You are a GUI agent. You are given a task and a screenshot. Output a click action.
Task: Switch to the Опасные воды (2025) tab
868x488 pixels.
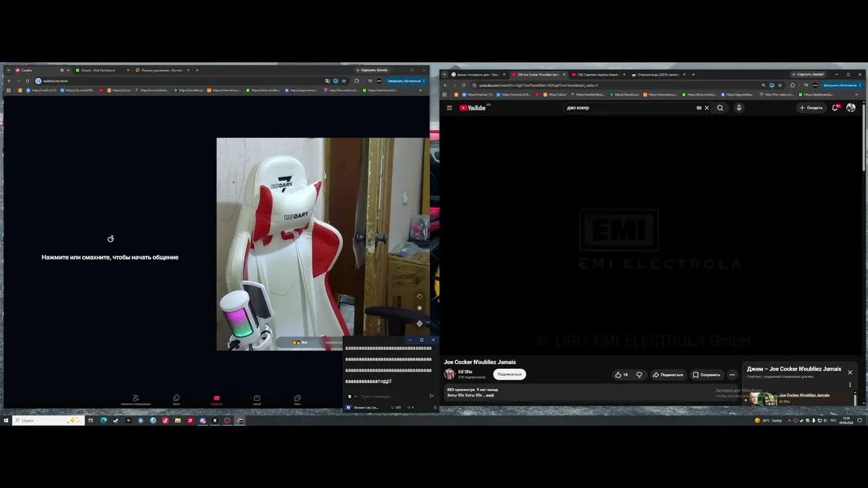(658, 75)
